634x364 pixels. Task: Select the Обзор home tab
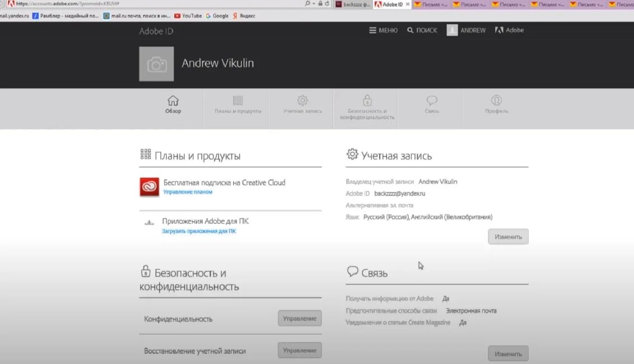point(173,104)
